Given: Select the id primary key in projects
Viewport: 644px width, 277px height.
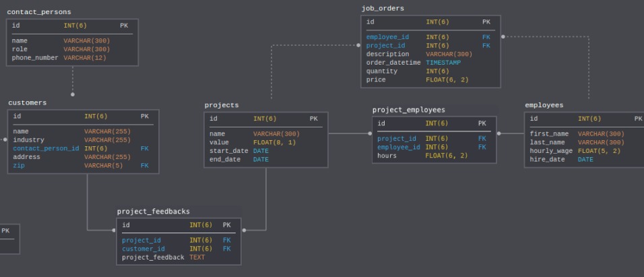Looking at the screenshot, I should pyautogui.click(x=214, y=119).
